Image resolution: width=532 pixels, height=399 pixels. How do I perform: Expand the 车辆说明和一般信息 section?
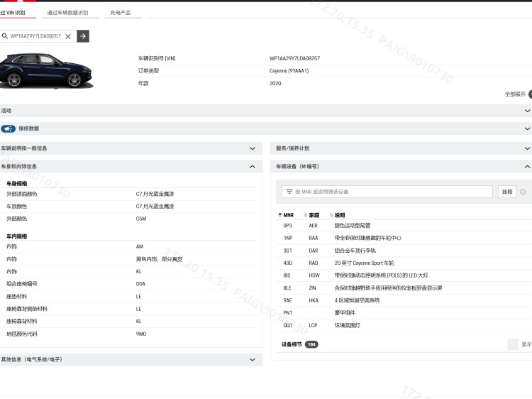[x=131, y=148]
